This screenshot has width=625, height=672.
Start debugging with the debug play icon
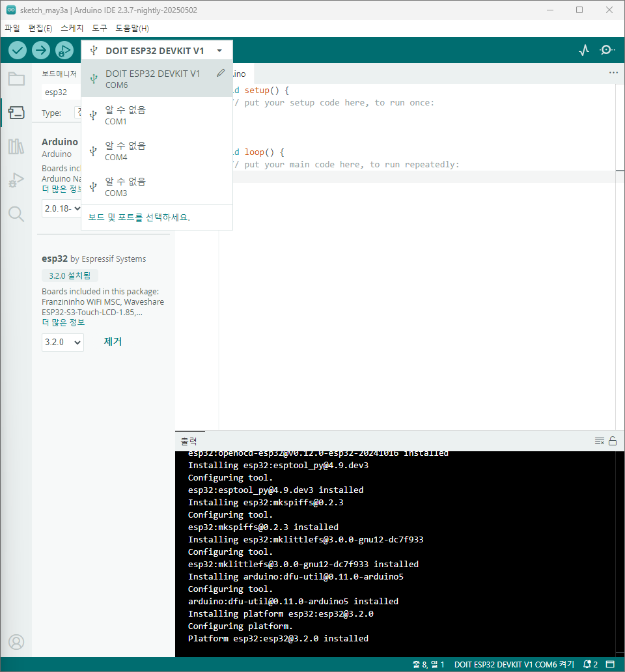[x=64, y=51]
